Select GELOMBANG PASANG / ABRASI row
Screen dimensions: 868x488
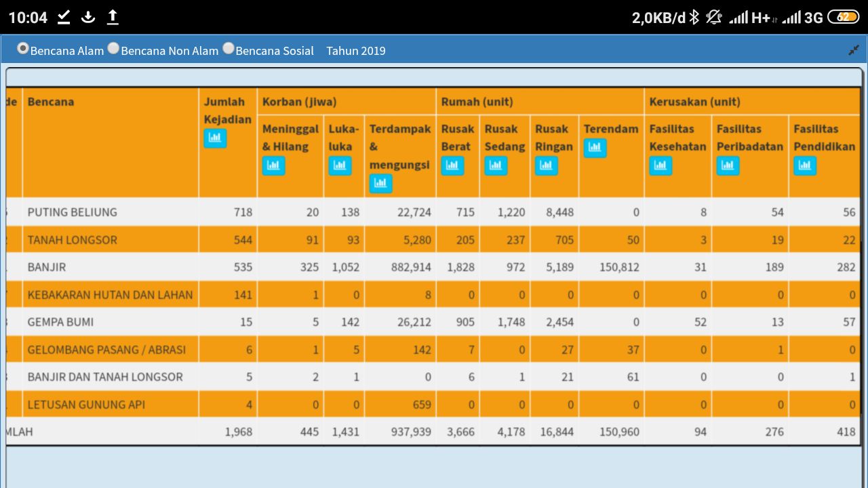point(106,350)
